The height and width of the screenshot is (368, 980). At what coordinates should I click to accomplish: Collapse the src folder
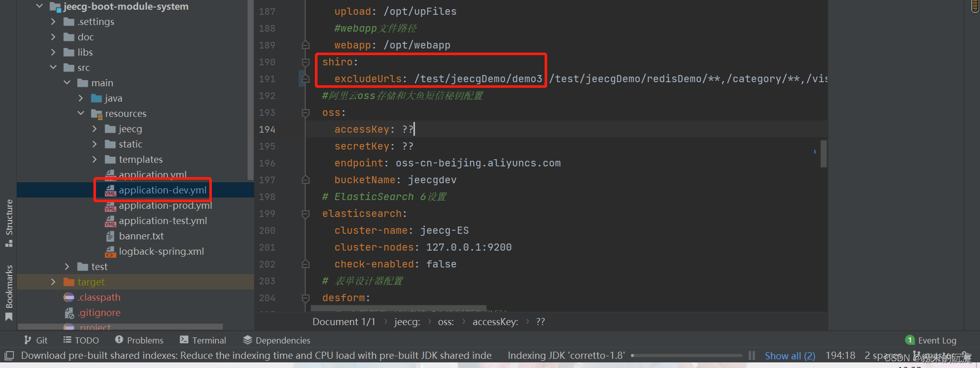tap(53, 67)
